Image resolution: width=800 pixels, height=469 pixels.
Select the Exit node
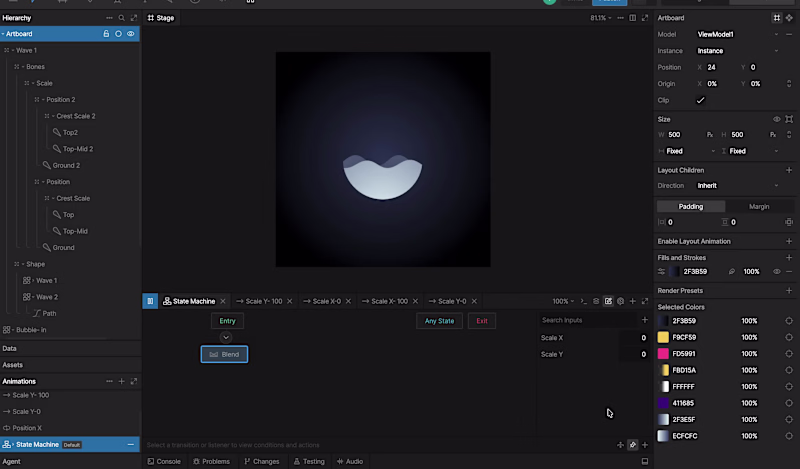click(482, 321)
